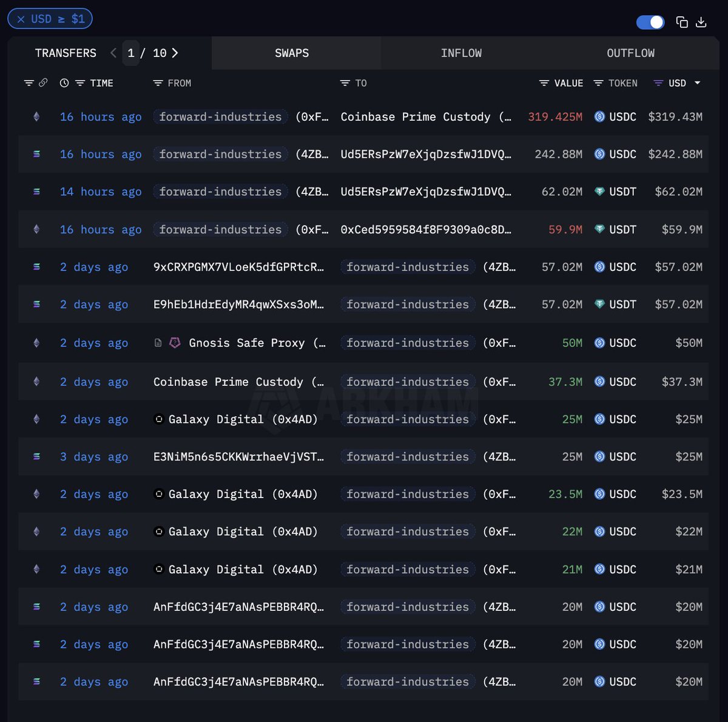Click the USDT icon in the $59.9M row
Screen dimensions: 728x722
pos(599,229)
